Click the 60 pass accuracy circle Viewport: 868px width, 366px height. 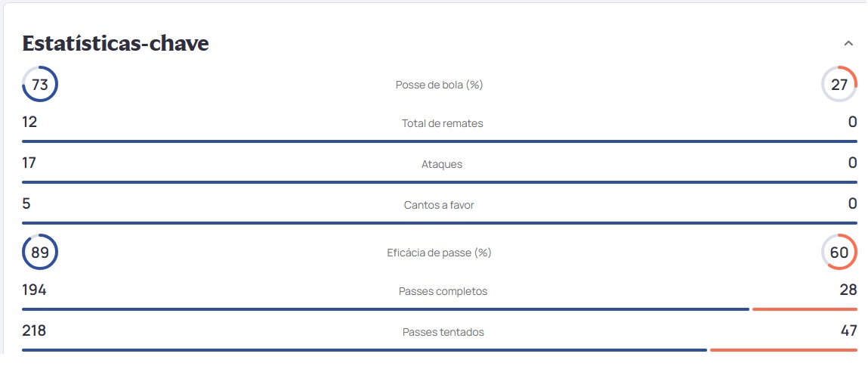[839, 252]
